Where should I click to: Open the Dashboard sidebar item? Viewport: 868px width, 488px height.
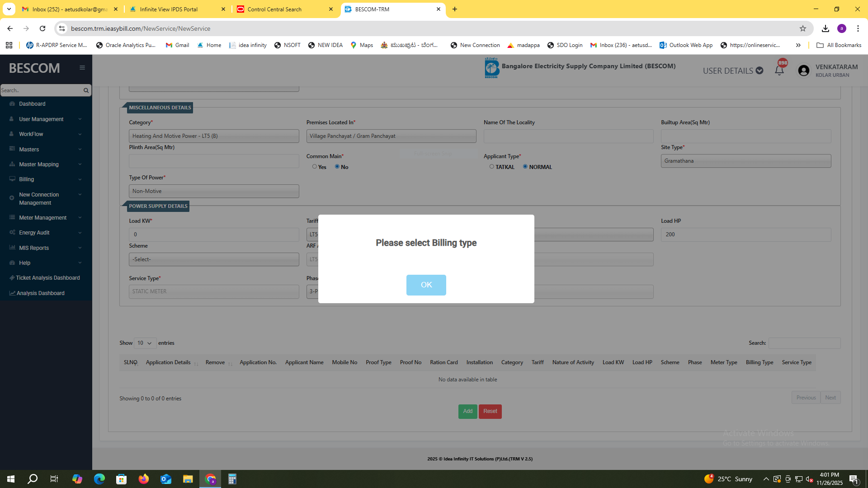(32, 104)
